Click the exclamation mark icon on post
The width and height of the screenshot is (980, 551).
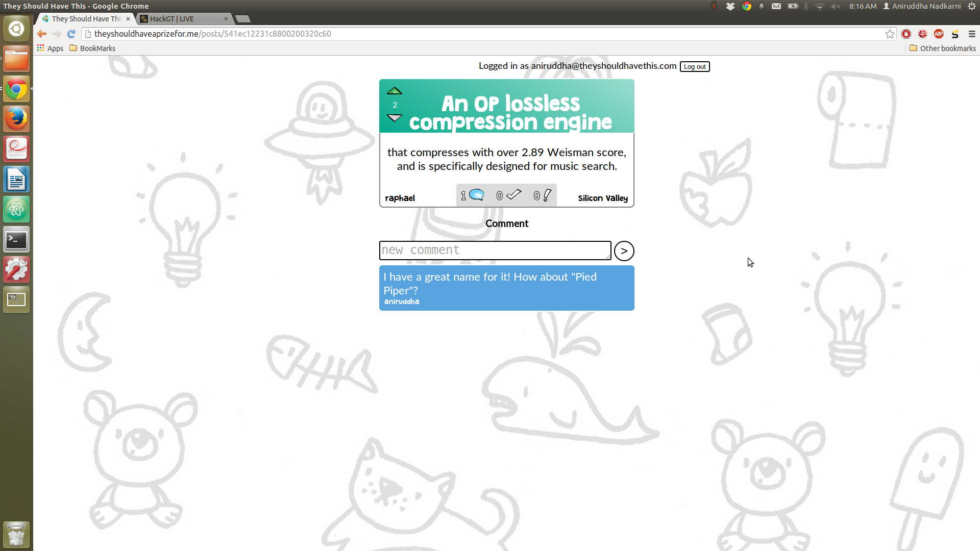point(547,195)
